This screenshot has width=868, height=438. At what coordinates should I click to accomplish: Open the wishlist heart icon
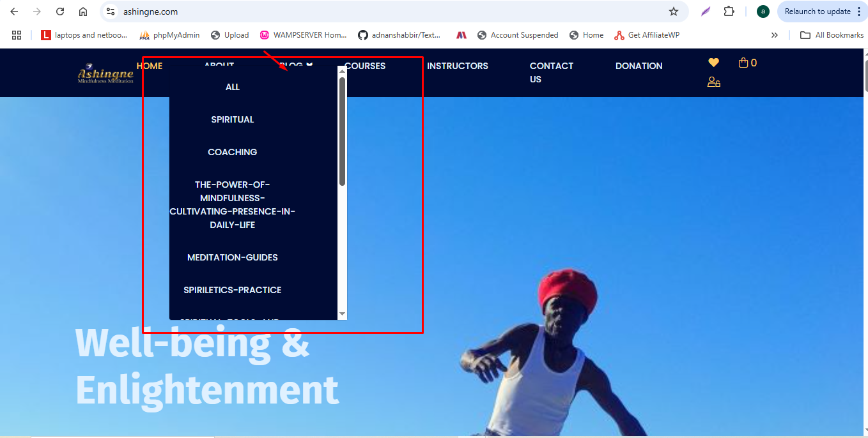coord(713,63)
